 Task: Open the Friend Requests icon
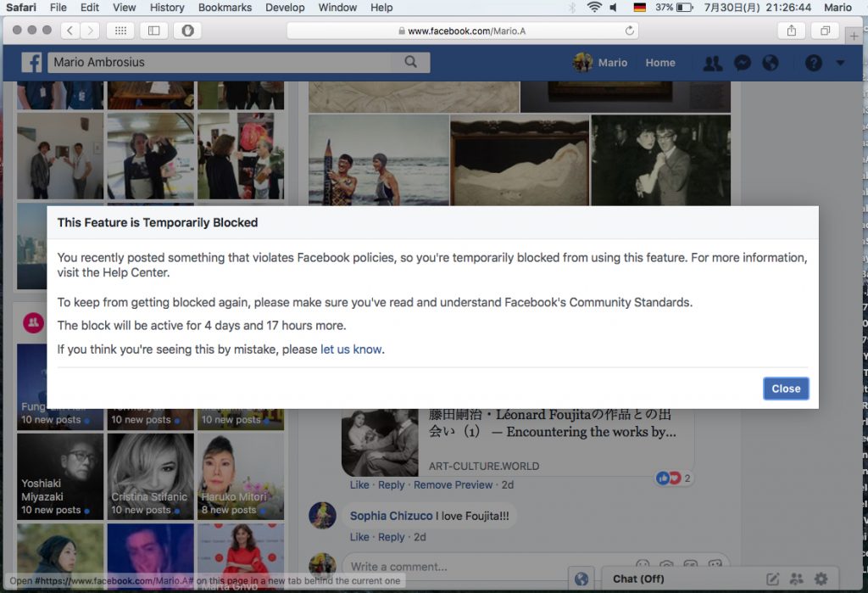712,63
